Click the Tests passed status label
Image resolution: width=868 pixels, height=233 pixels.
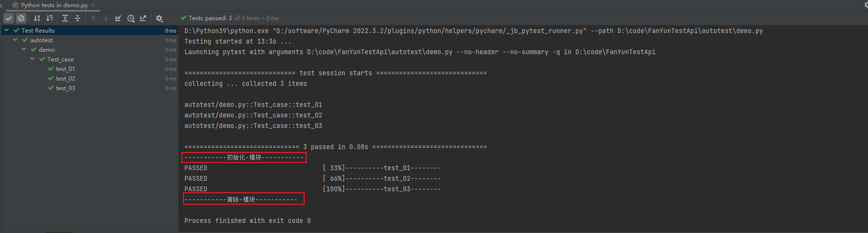click(229, 18)
